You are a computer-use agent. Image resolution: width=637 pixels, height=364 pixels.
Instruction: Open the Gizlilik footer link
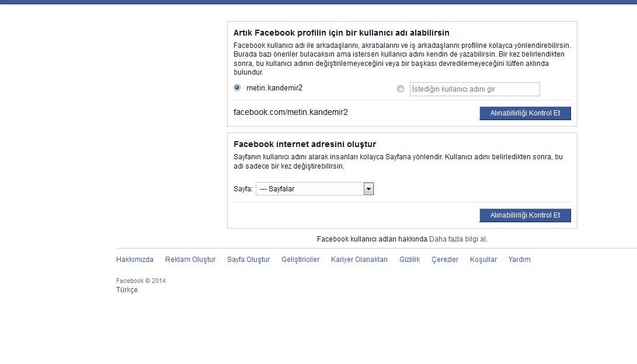pos(409,260)
